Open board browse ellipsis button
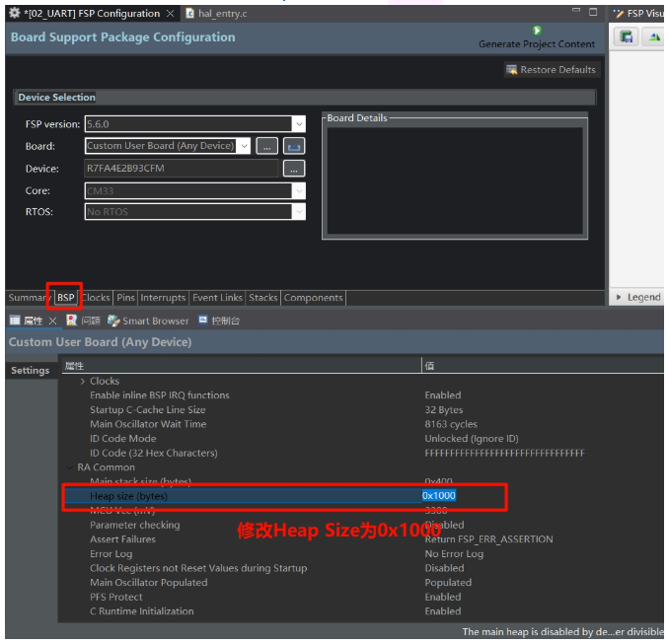 point(266,146)
